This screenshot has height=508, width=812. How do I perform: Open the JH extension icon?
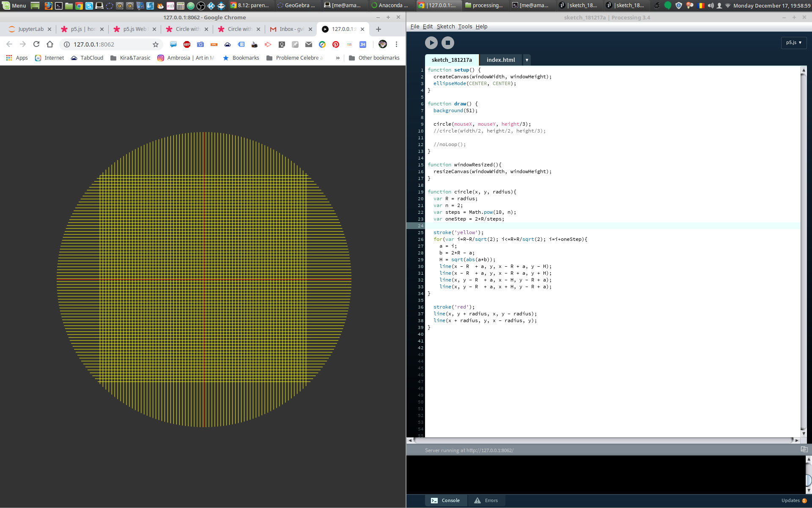pyautogui.click(x=363, y=44)
